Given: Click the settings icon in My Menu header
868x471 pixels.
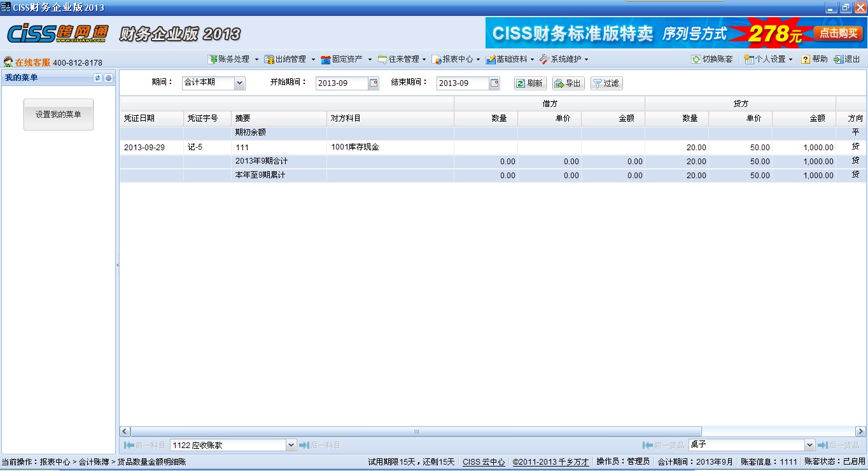Looking at the screenshot, I should tap(108, 78).
